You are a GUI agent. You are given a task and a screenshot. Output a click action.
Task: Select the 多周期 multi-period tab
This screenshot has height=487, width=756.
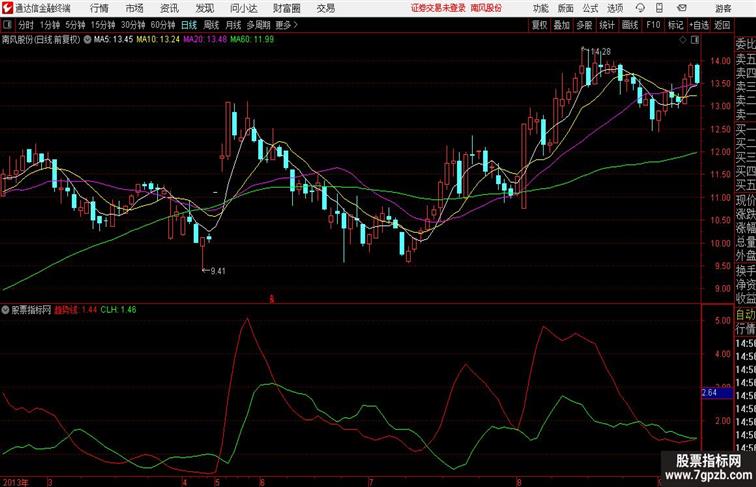(259, 25)
